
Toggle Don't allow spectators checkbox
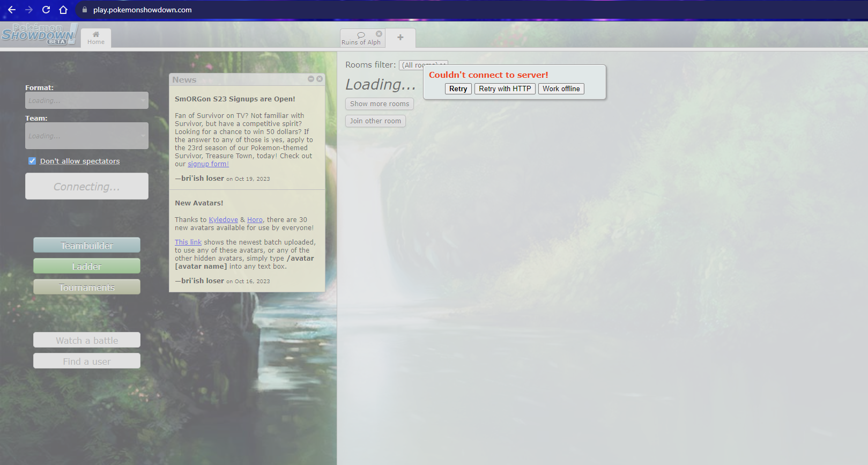click(x=32, y=161)
